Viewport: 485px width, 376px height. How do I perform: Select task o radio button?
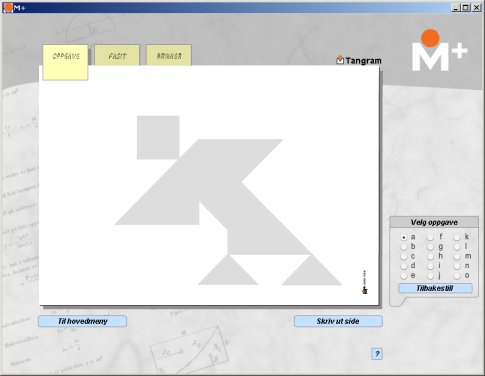(x=457, y=276)
